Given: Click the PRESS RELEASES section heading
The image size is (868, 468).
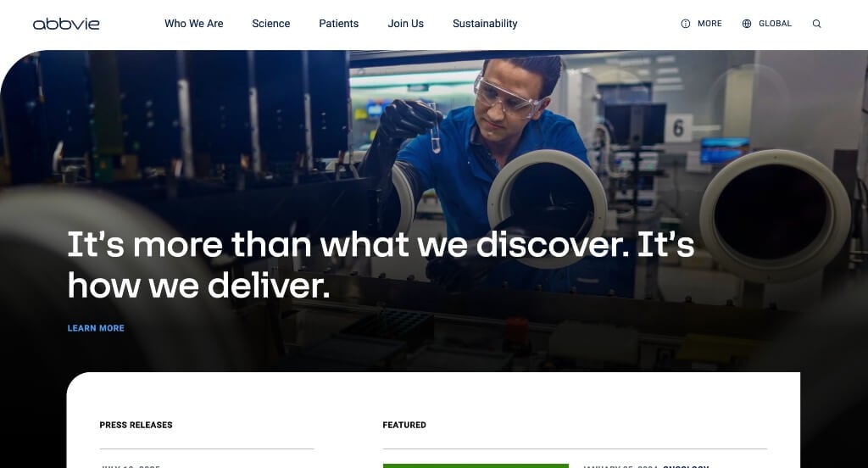Looking at the screenshot, I should (136, 426).
